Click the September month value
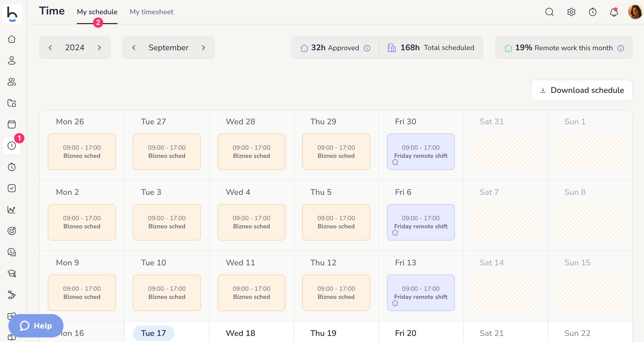 pos(168,47)
